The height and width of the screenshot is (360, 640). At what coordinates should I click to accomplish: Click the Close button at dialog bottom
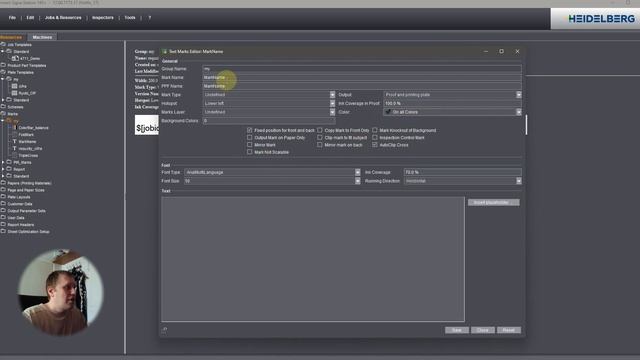tap(482, 330)
